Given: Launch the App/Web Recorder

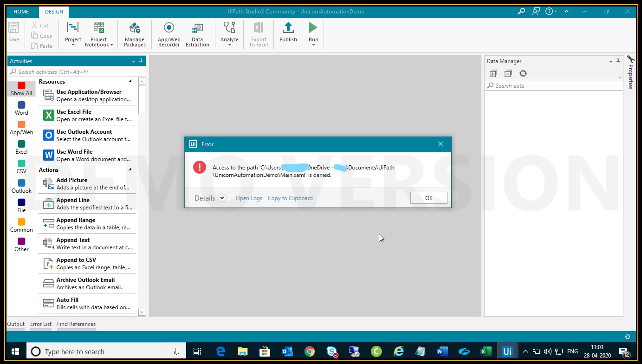Looking at the screenshot, I should [169, 34].
